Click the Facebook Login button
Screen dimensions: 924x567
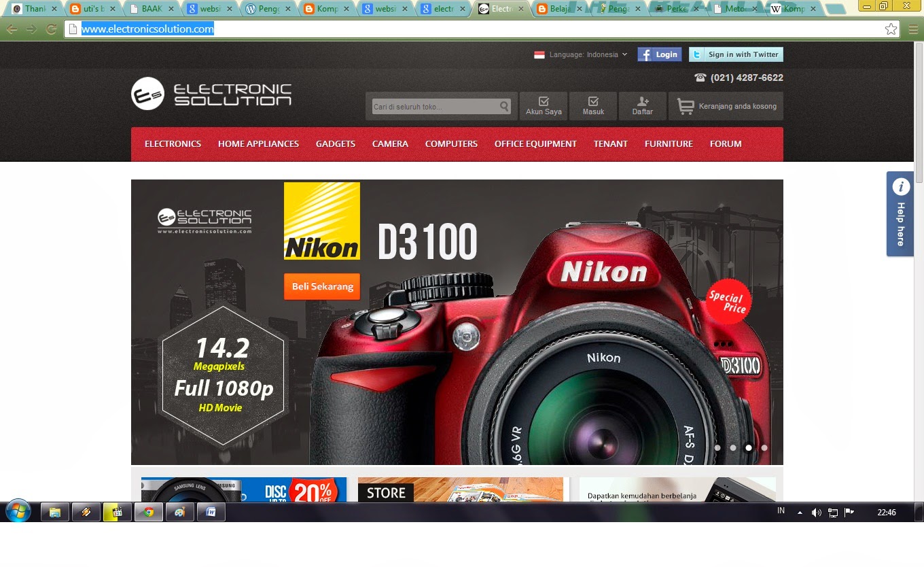pos(659,54)
